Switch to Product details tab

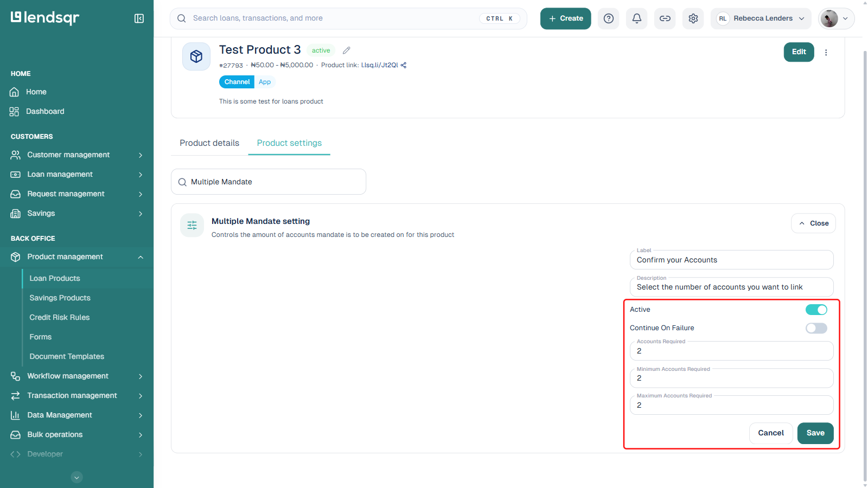click(209, 143)
